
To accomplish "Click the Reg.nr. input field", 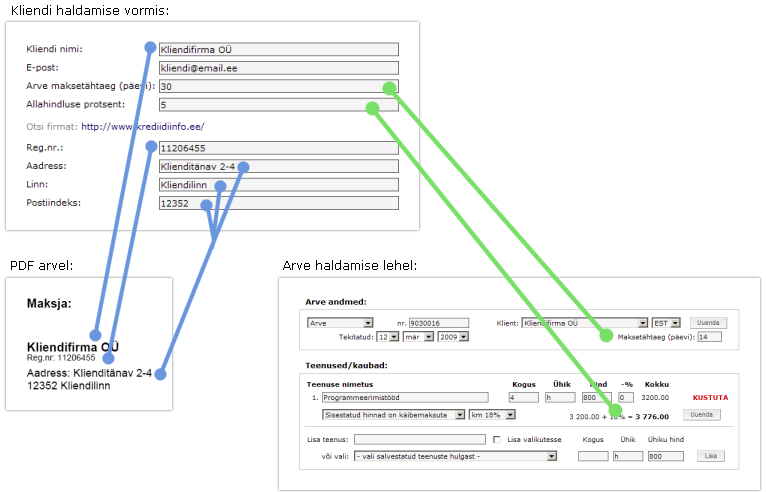I will [x=278, y=148].
